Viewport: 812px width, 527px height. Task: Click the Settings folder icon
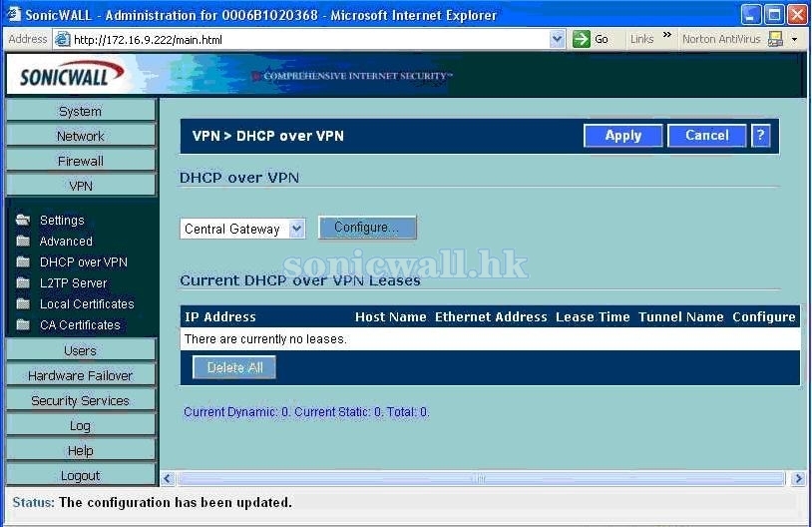point(23,220)
